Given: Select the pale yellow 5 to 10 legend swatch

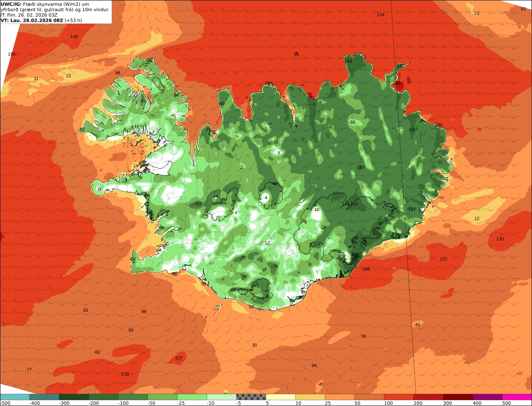Looking at the screenshot, I should [281, 397].
